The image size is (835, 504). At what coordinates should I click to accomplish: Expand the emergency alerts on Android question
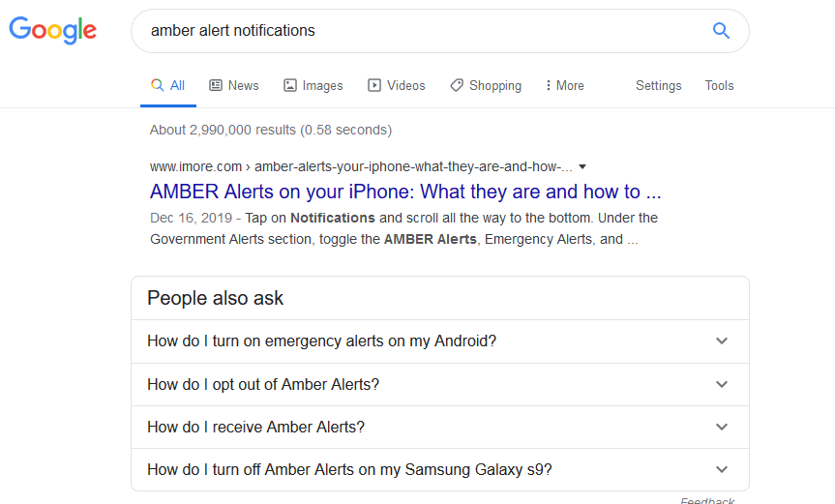click(721, 341)
